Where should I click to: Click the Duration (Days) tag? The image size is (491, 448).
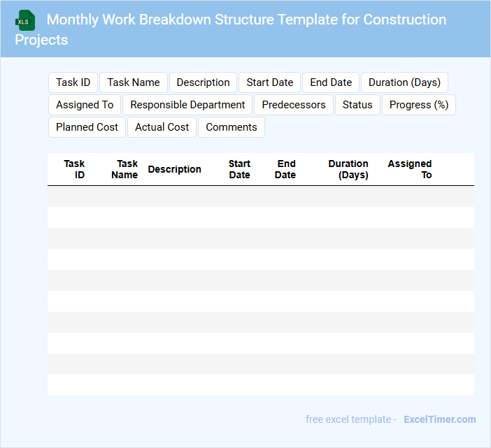404,82
